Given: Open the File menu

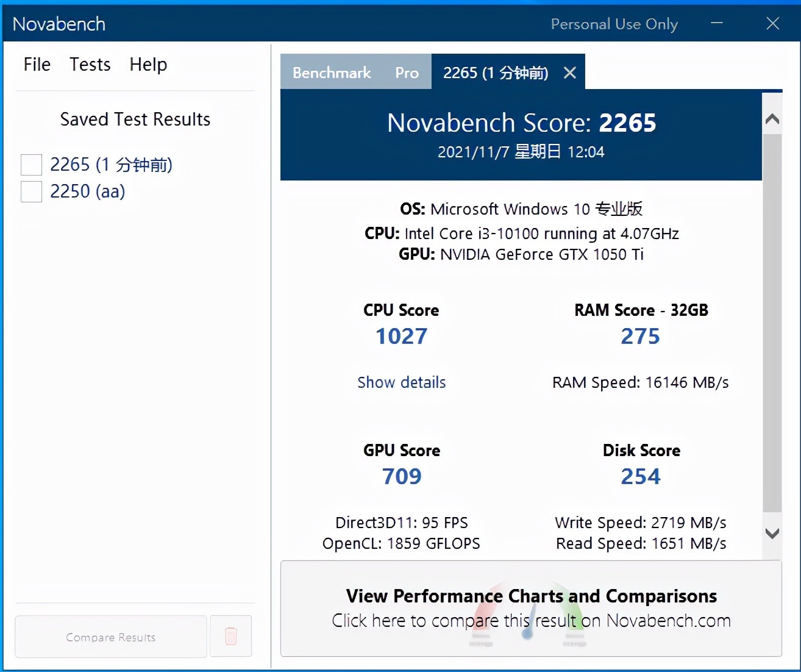Looking at the screenshot, I should 37,65.
